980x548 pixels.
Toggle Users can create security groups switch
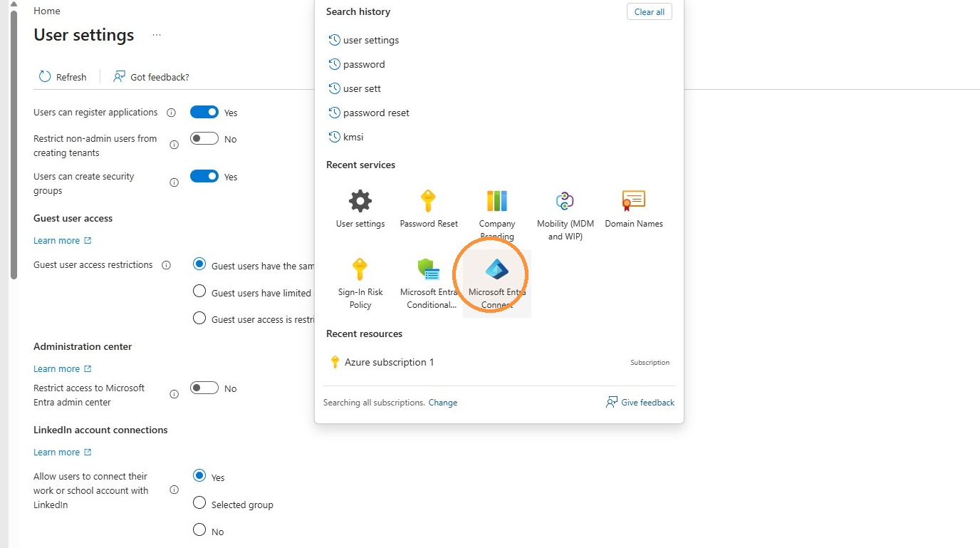204,176
